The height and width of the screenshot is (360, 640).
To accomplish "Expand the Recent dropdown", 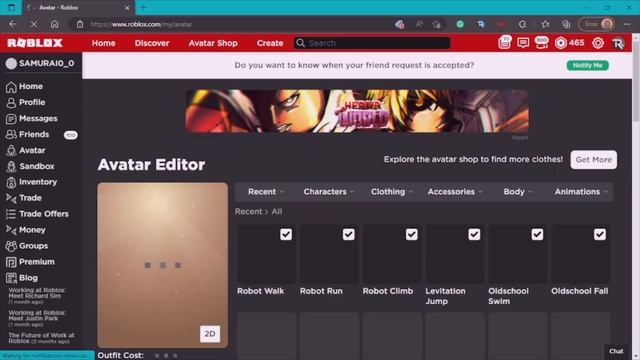I will click(x=266, y=192).
